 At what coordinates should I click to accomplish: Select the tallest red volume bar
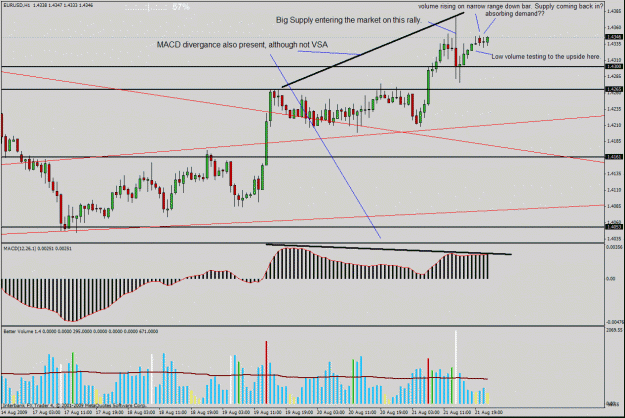pyautogui.click(x=266, y=372)
